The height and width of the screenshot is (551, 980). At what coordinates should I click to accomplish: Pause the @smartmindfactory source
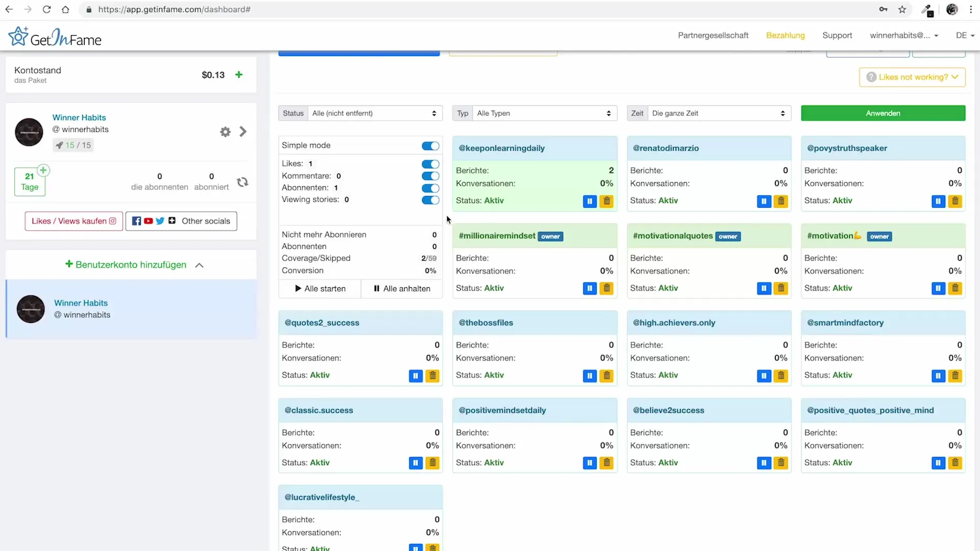click(x=938, y=375)
